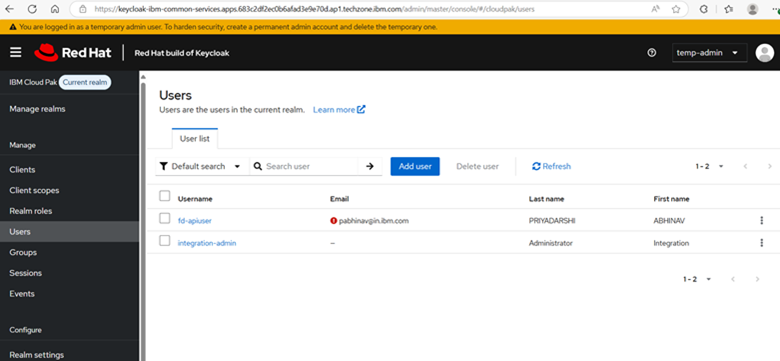This screenshot has width=780, height=361.
Task: Open Sessions in sidebar
Action: click(26, 273)
